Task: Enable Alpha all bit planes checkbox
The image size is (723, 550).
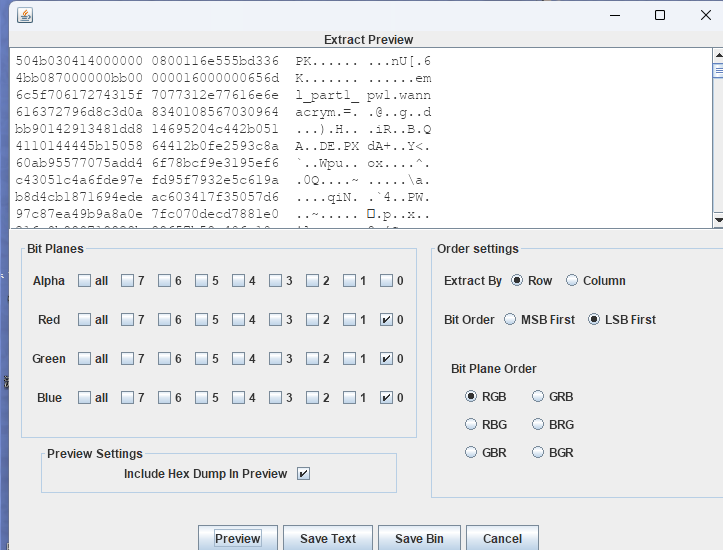Action: (x=85, y=281)
